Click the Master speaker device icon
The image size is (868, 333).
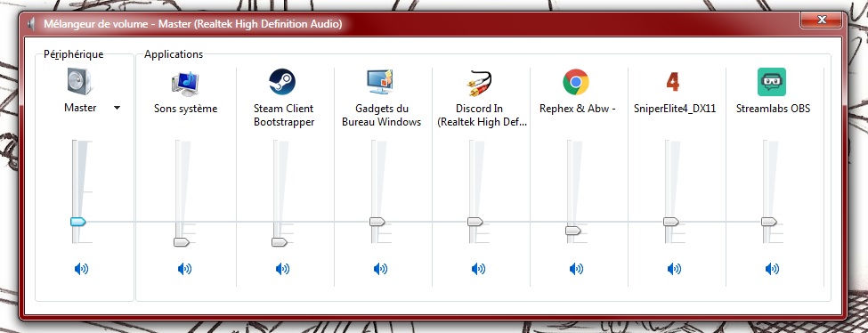(x=80, y=81)
